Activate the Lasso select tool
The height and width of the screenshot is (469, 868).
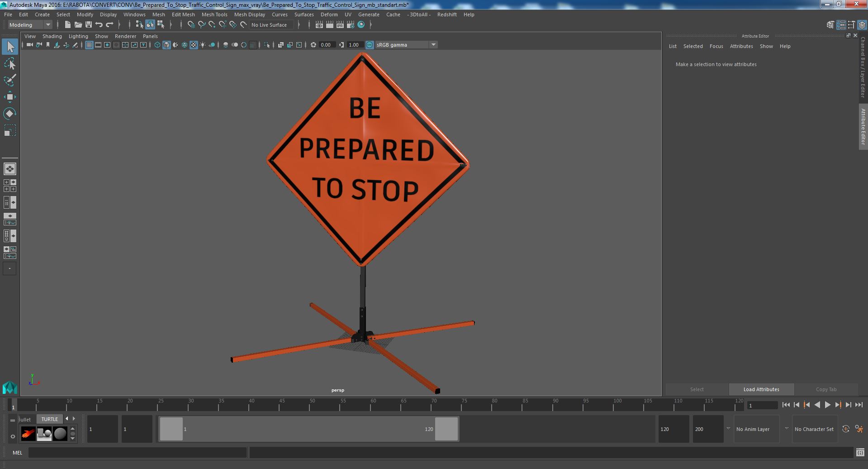tap(9, 64)
